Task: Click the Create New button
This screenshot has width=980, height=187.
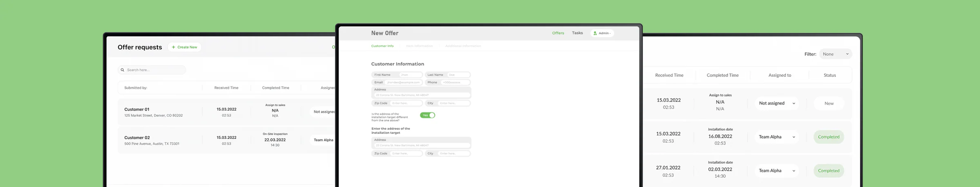Action: point(185,47)
